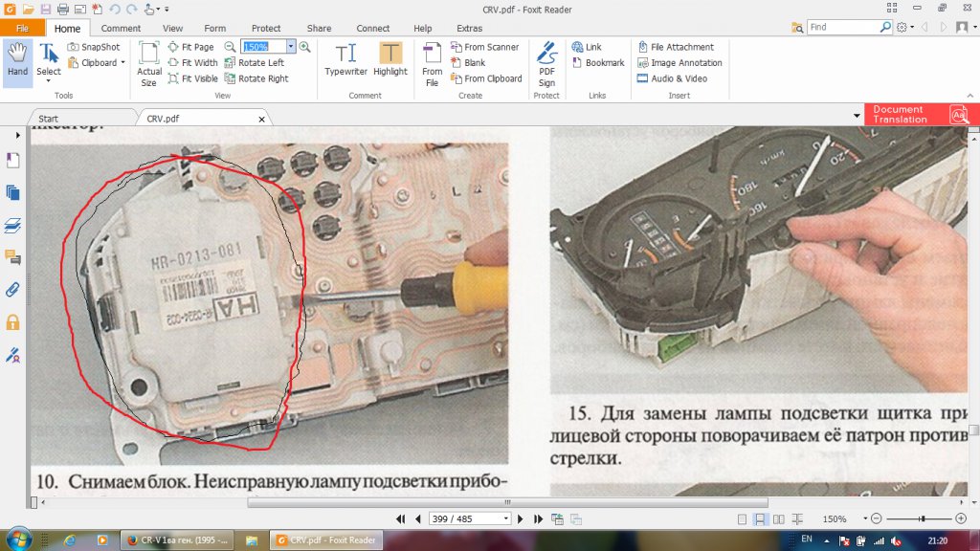This screenshot has width=980, height=551.
Task: Open the digital signatures side panel
Action: tap(12, 355)
